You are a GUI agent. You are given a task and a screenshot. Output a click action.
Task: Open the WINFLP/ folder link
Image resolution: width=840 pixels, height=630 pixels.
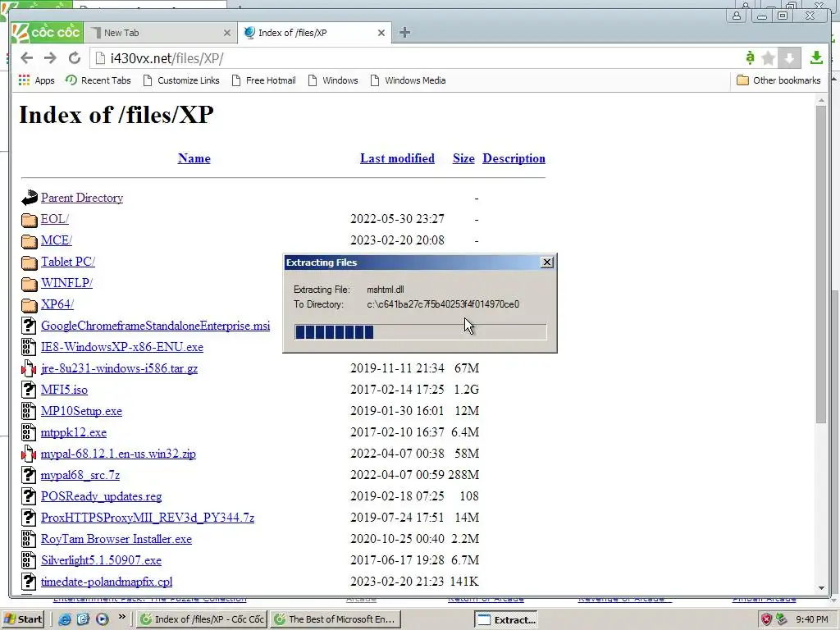pos(66,283)
